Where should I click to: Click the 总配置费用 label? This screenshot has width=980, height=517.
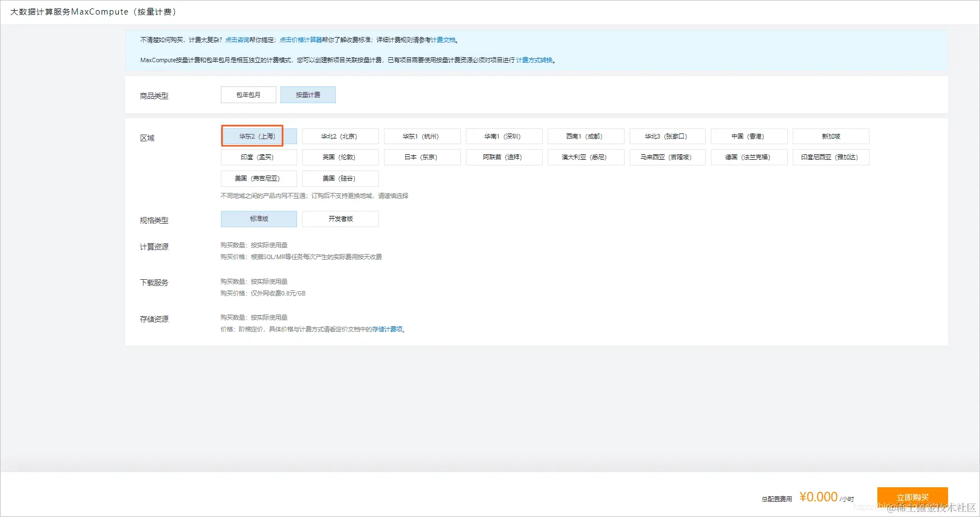(777, 499)
